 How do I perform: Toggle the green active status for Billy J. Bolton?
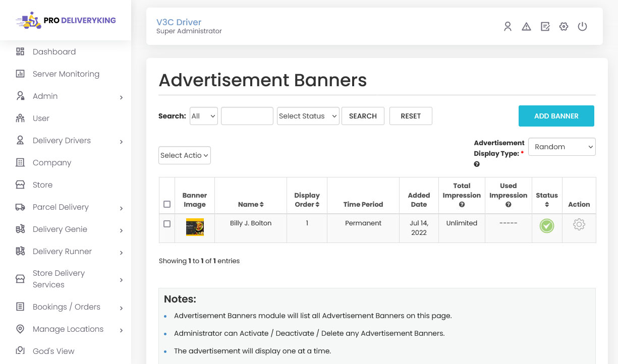coord(547,226)
